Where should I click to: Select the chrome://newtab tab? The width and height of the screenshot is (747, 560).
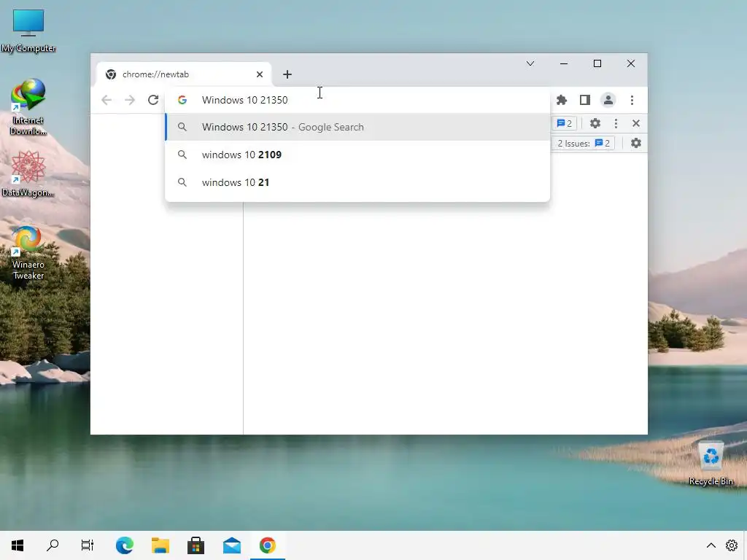(x=184, y=74)
